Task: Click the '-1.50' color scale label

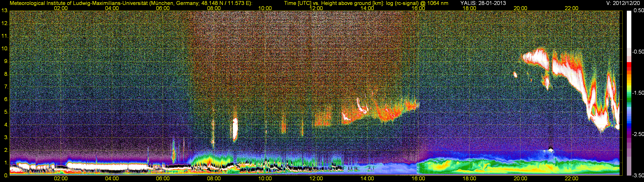Action: 638,93
